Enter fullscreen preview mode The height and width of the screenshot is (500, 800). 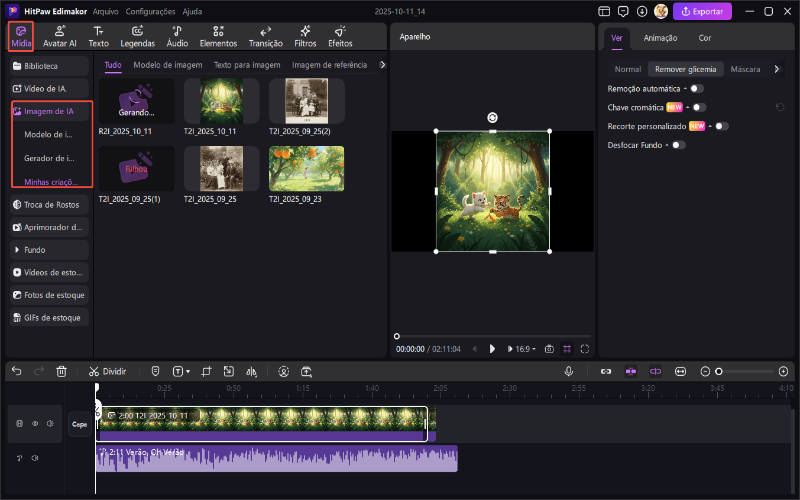click(585, 349)
